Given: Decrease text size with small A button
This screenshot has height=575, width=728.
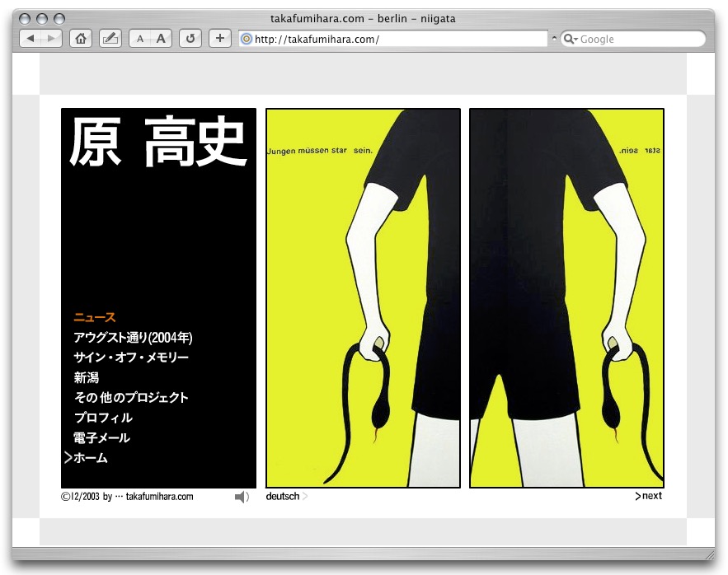Looking at the screenshot, I should 140,39.
